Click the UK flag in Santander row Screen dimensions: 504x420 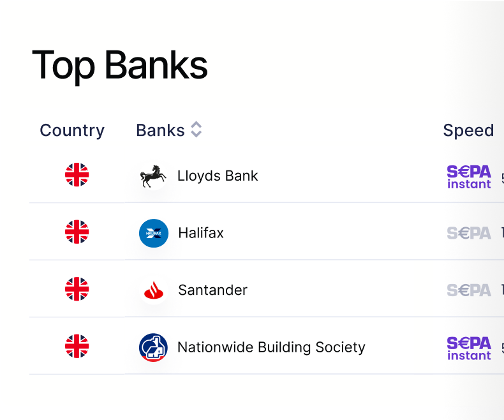click(x=77, y=289)
